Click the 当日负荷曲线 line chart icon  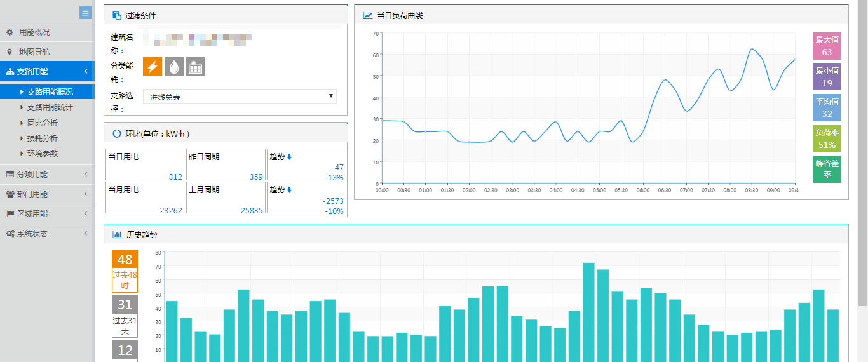(x=368, y=15)
